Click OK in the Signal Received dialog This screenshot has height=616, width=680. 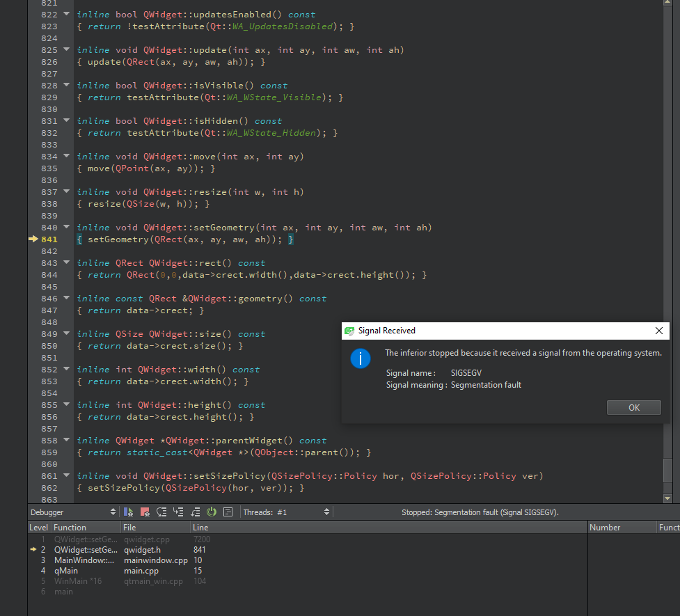pos(633,407)
